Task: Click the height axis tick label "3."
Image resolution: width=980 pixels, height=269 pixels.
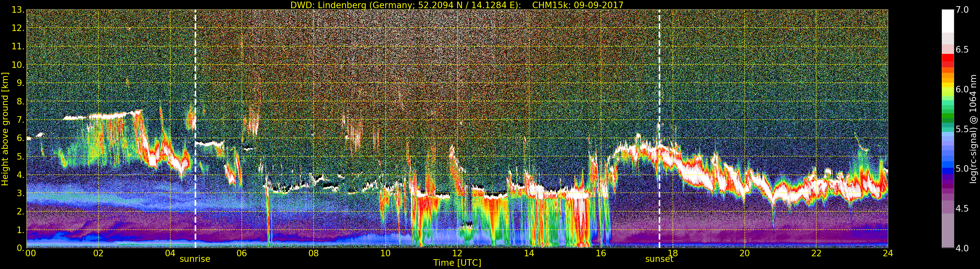Action: coord(21,193)
